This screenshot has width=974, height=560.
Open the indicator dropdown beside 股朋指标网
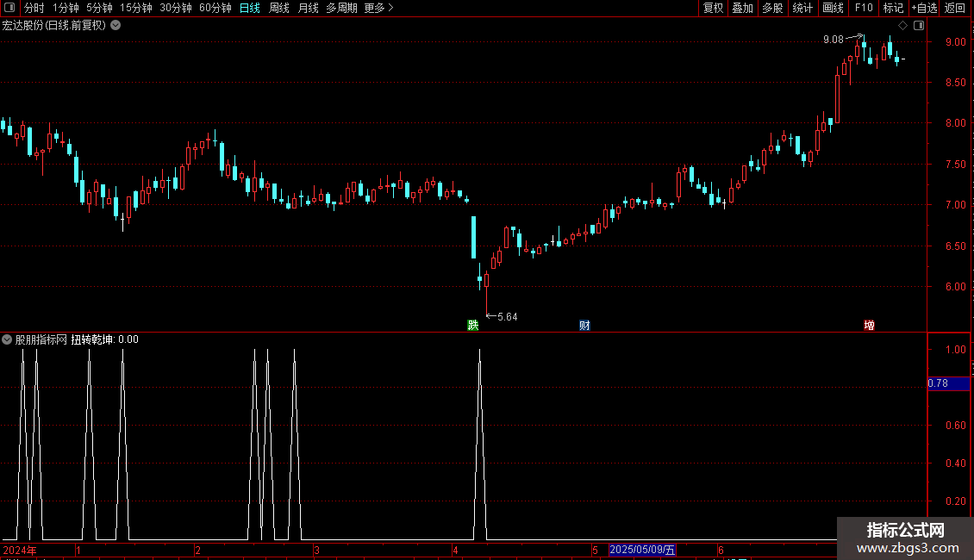click(x=7, y=339)
